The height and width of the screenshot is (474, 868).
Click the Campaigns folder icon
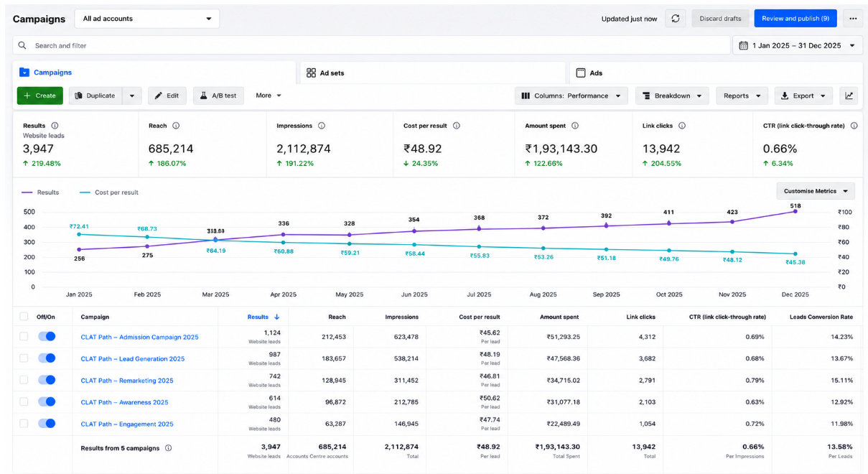[x=24, y=73]
